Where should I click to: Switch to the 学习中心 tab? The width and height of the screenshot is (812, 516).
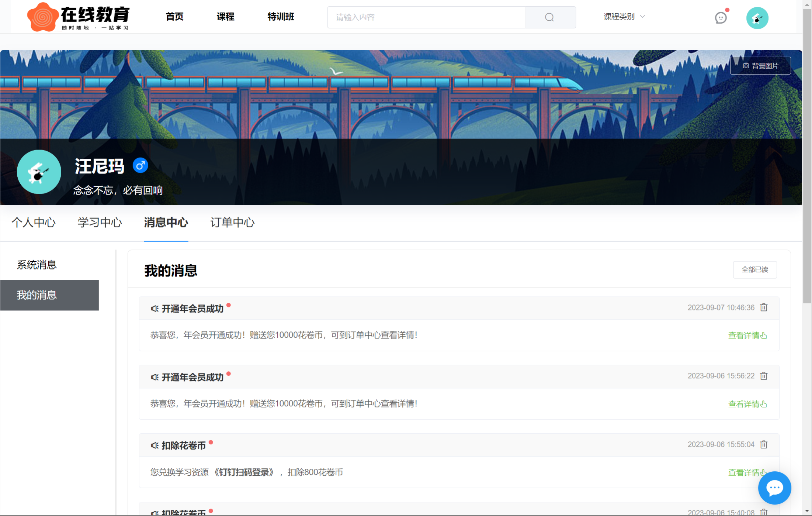click(x=100, y=223)
